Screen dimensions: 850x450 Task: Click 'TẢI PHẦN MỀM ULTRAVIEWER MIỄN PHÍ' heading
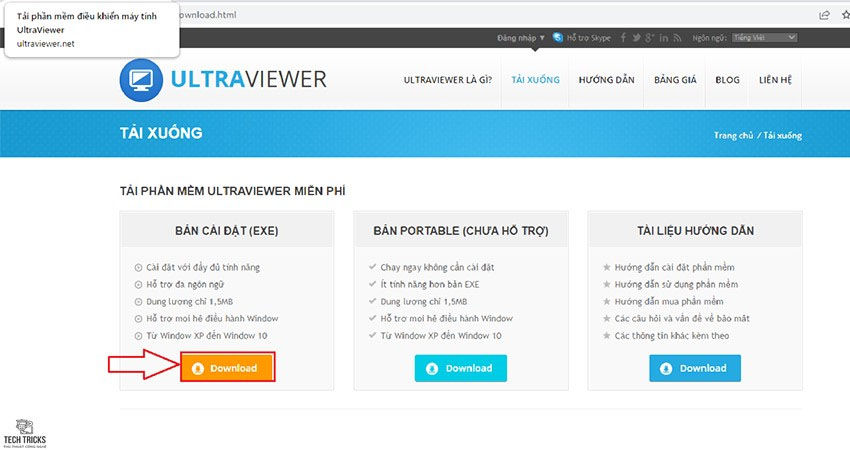tap(233, 191)
